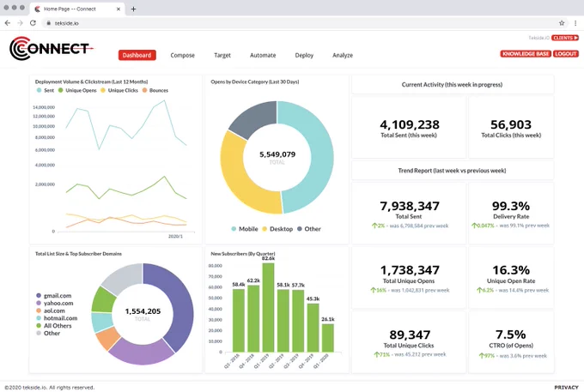
Task: Click the LOGOUT button
Action: pyautogui.click(x=565, y=54)
